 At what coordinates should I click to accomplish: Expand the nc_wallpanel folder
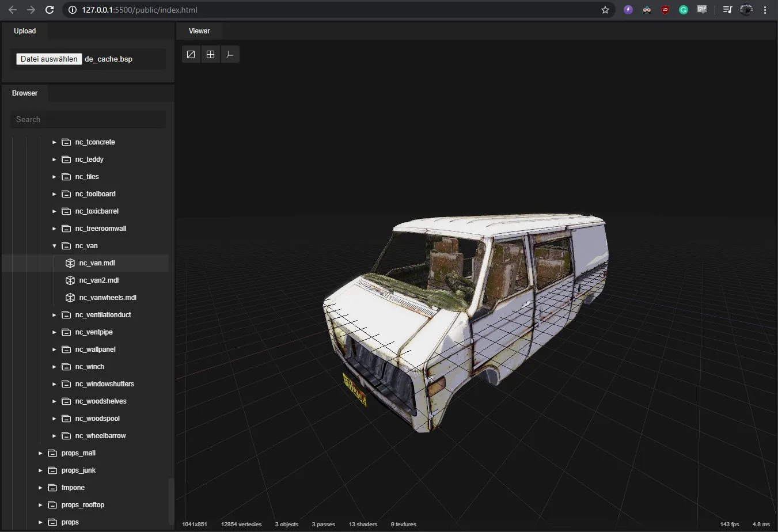click(x=54, y=349)
